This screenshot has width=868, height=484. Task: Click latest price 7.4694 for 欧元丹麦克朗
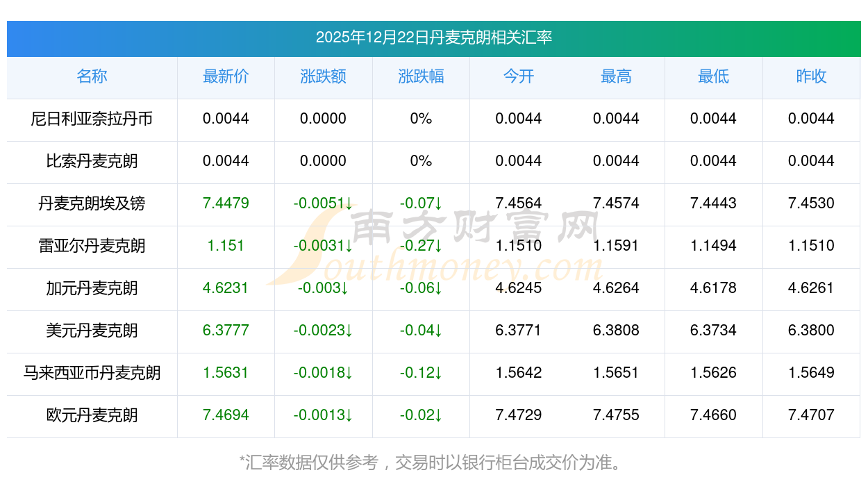(x=226, y=415)
